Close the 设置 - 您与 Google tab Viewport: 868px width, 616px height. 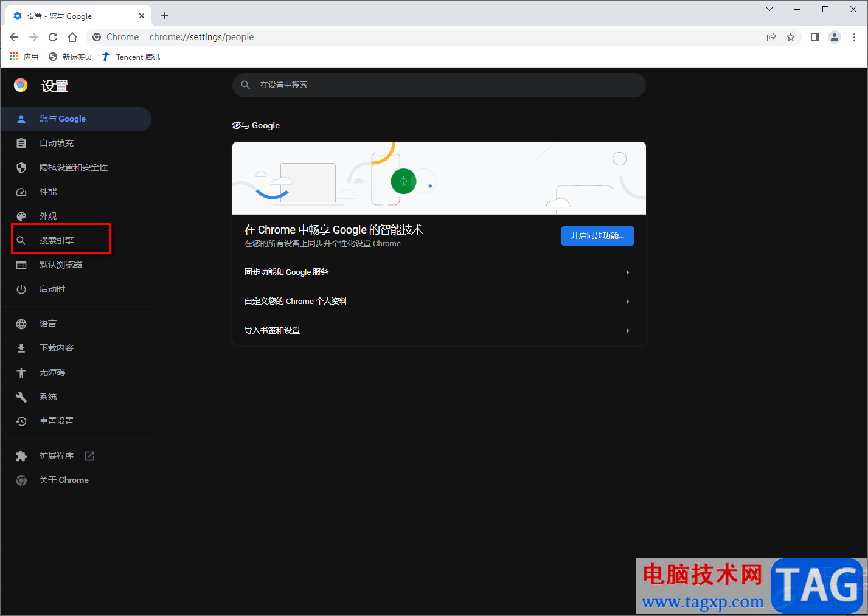click(x=142, y=16)
